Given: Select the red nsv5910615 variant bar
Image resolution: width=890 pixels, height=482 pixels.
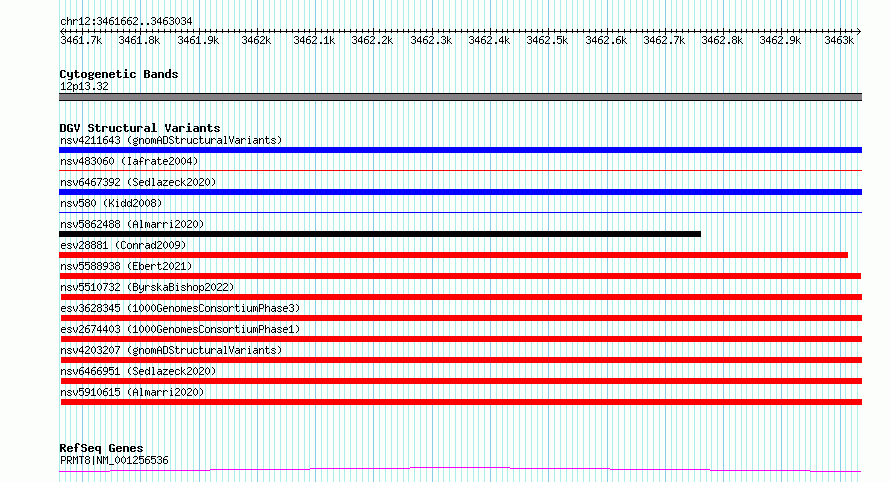Looking at the screenshot, I should tap(461, 403).
